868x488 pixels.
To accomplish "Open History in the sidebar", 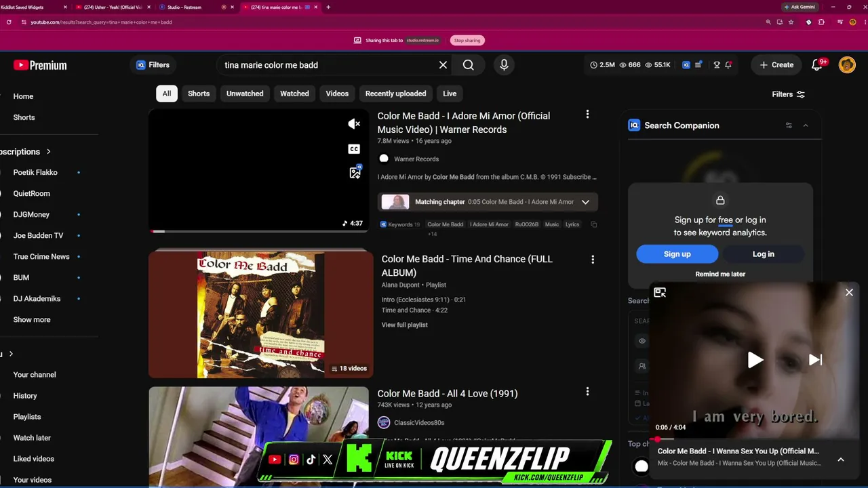I will click(x=25, y=396).
